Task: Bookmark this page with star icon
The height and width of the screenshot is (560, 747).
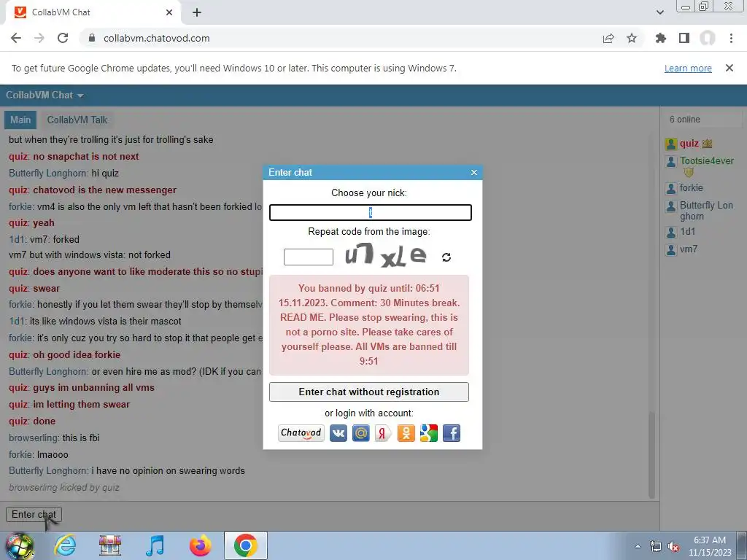Action: (632, 38)
